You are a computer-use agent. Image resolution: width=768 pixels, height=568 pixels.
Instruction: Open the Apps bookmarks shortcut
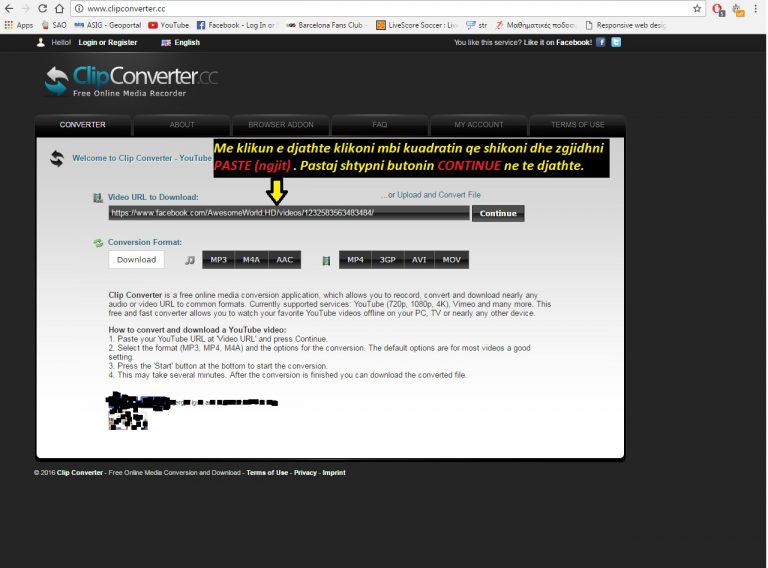point(19,25)
